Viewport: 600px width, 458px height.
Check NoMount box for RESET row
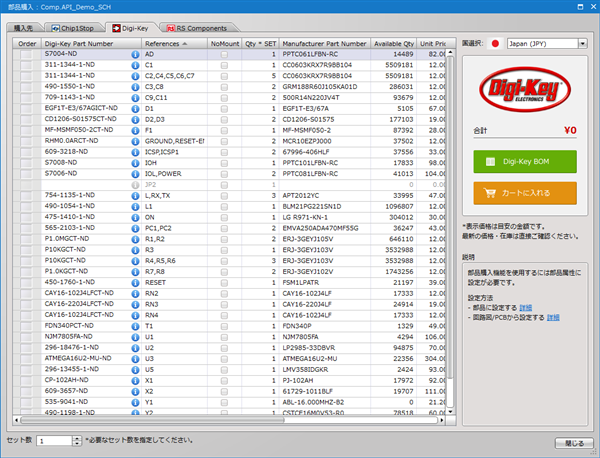[224, 283]
